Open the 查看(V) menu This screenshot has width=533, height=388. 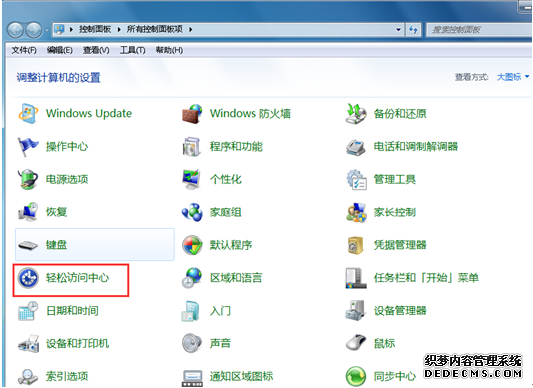click(96, 50)
